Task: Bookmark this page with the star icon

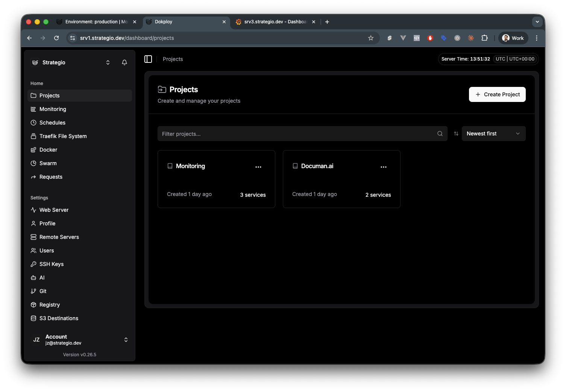Action: point(370,38)
